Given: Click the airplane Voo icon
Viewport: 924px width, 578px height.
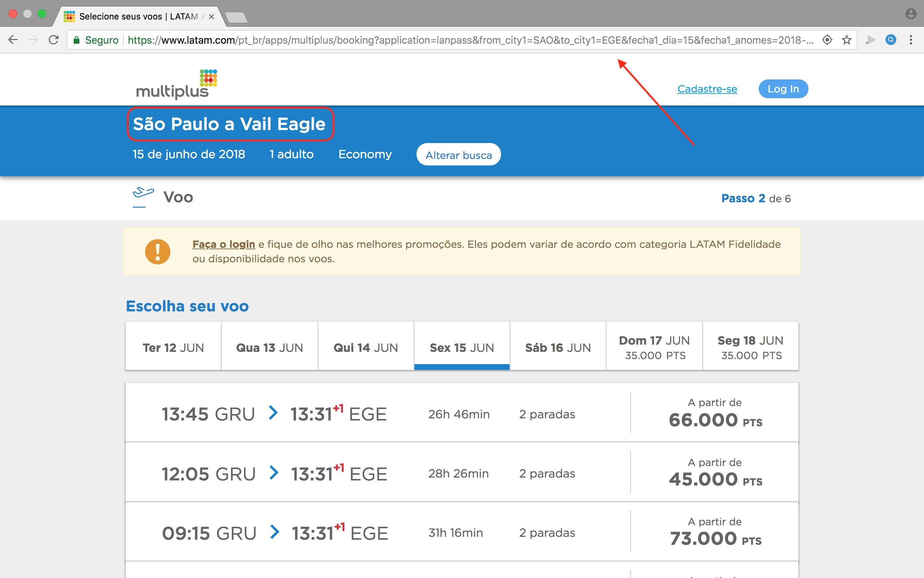Looking at the screenshot, I should tap(143, 197).
